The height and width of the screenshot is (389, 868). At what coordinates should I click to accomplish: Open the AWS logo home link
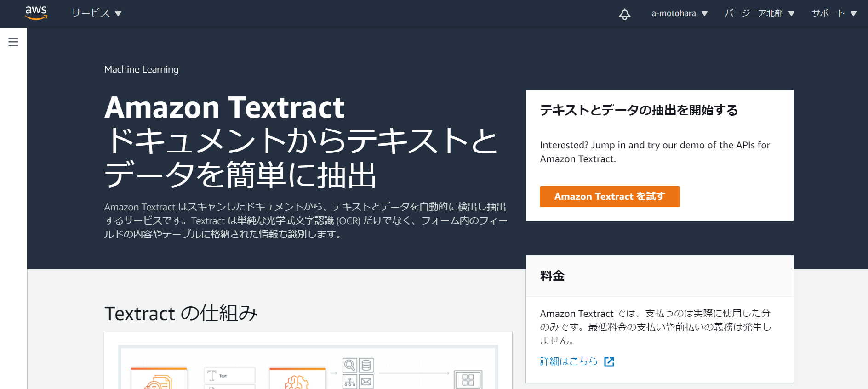click(36, 13)
